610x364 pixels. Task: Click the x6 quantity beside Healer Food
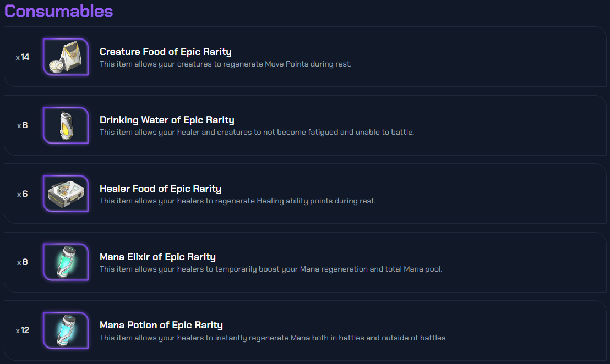tap(23, 194)
